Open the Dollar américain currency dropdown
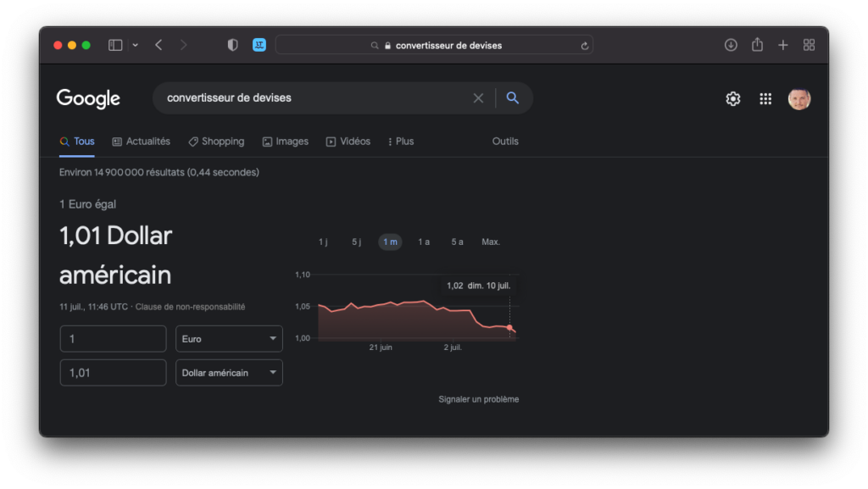This screenshot has height=489, width=868. click(229, 373)
